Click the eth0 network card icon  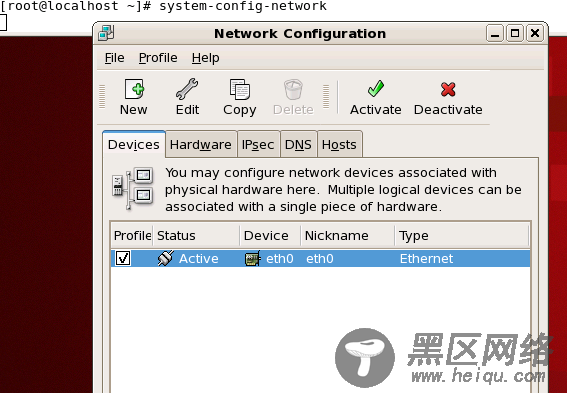[252, 259]
